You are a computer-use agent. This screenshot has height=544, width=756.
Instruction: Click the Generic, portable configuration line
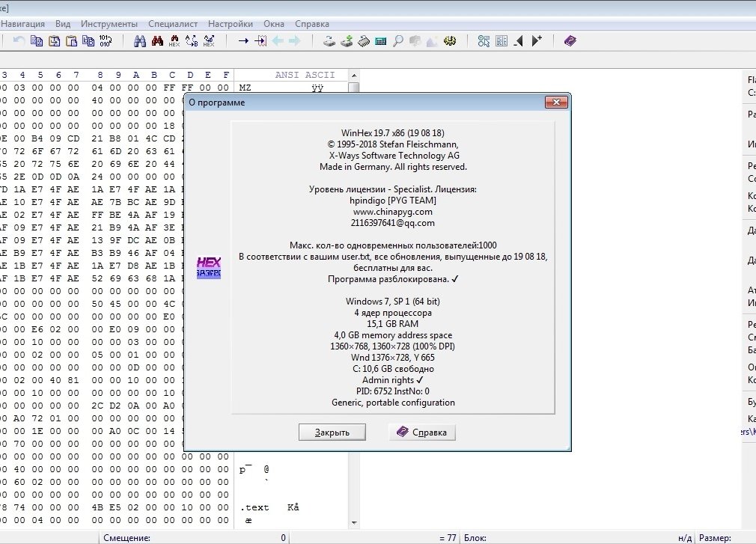click(x=393, y=403)
